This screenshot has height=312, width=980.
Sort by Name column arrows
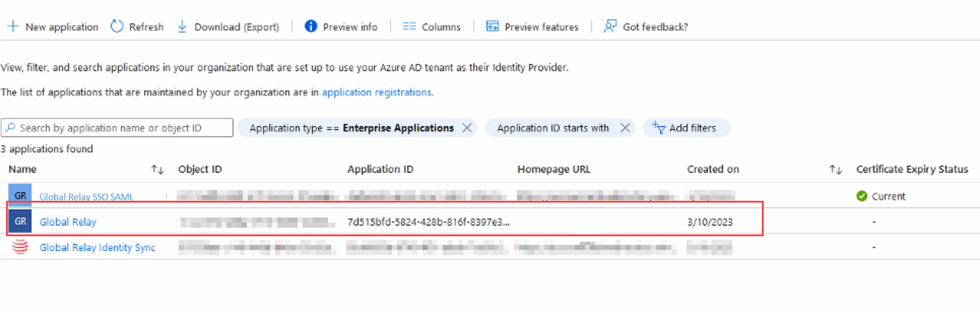point(157,170)
